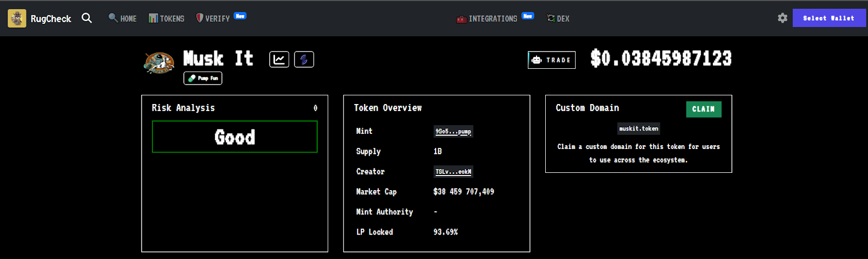Click the New badge beside VERIFY
The width and height of the screenshot is (868, 259).
[x=240, y=16]
